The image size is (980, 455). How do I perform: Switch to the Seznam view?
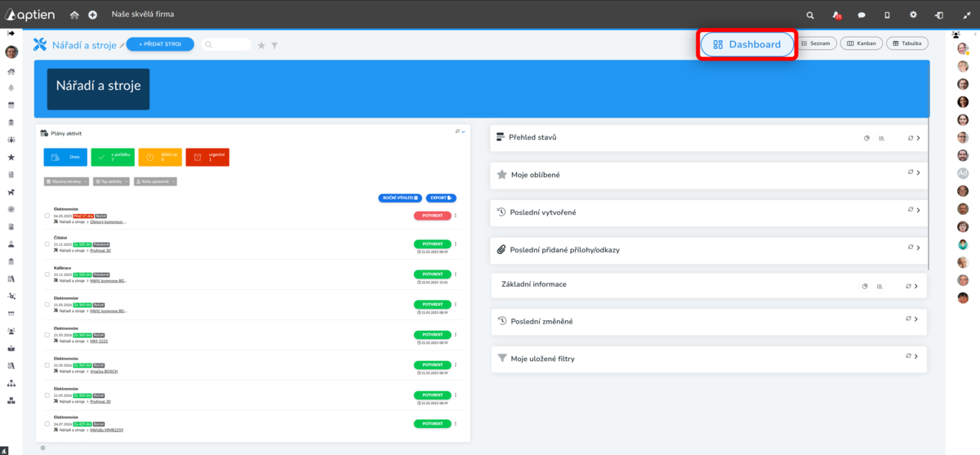click(x=816, y=43)
